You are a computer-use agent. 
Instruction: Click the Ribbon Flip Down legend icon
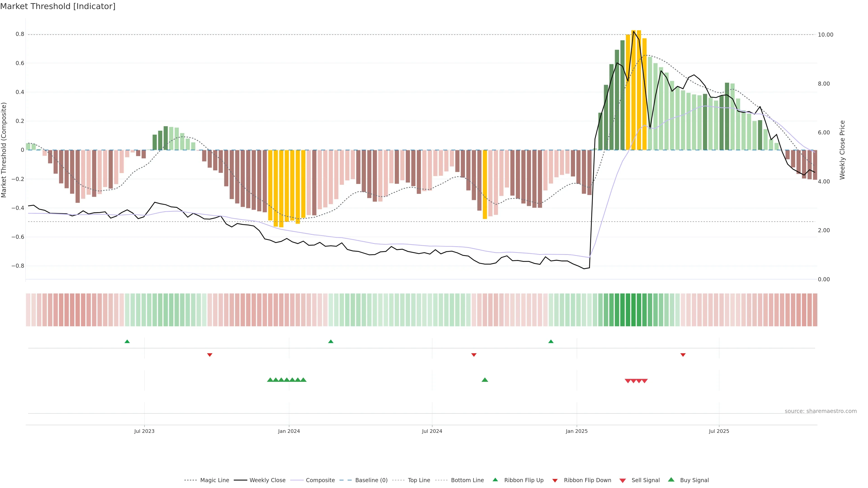tap(555, 480)
